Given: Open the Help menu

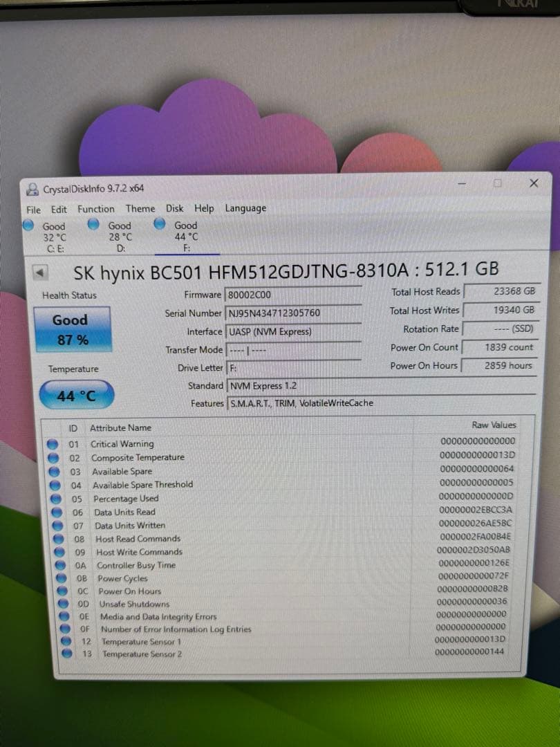Looking at the screenshot, I should click(x=204, y=208).
